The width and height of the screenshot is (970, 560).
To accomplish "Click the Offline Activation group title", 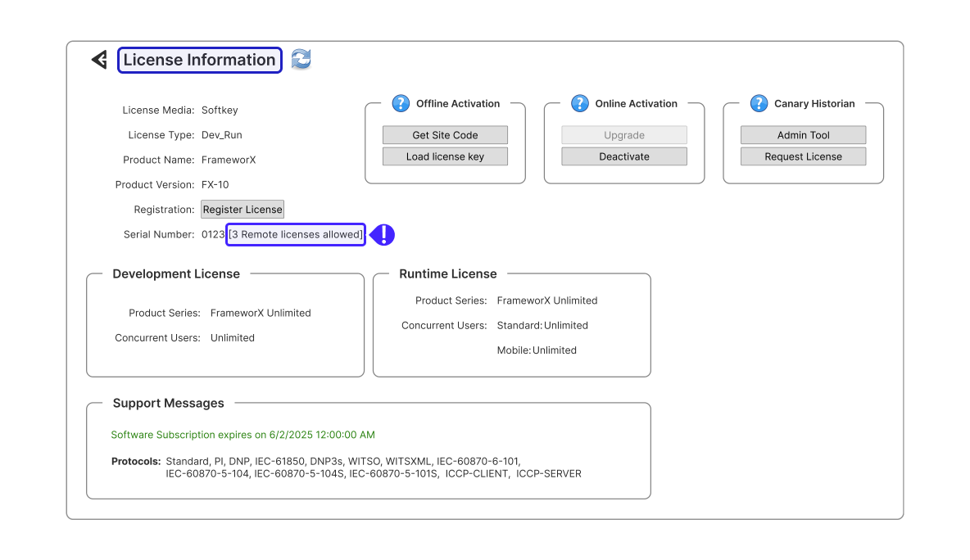I will click(x=458, y=103).
